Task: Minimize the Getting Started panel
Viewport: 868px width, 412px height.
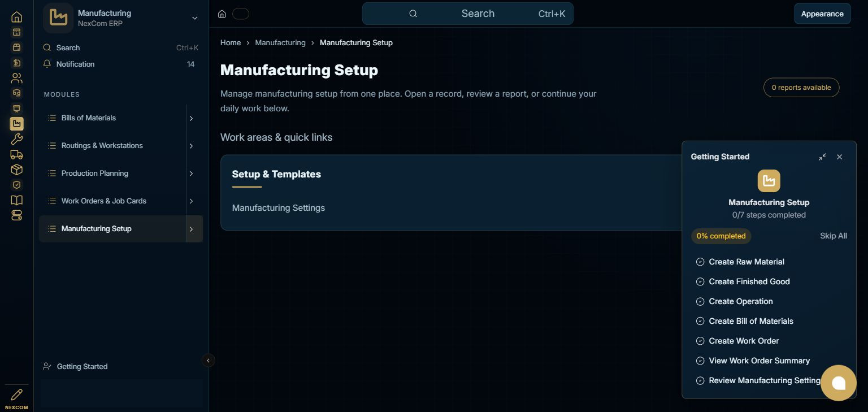Action: [822, 157]
